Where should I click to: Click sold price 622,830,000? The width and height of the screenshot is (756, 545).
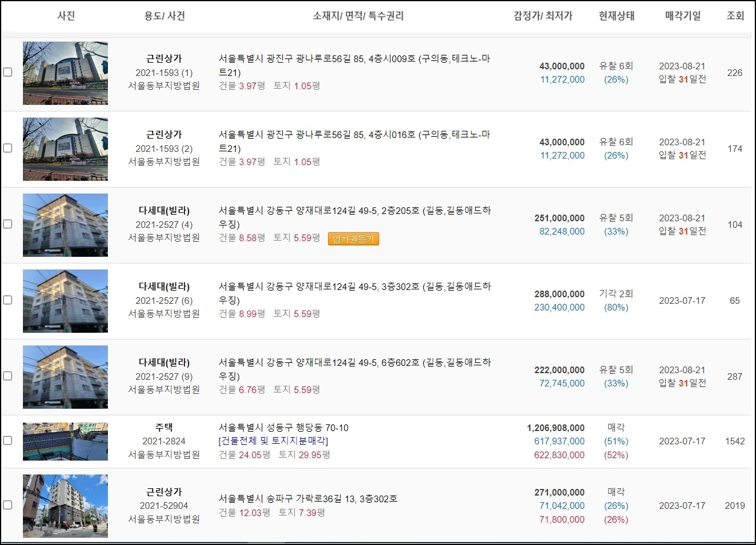559,455
